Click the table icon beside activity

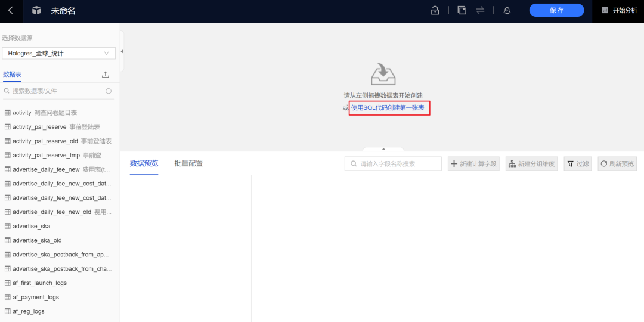pos(7,113)
